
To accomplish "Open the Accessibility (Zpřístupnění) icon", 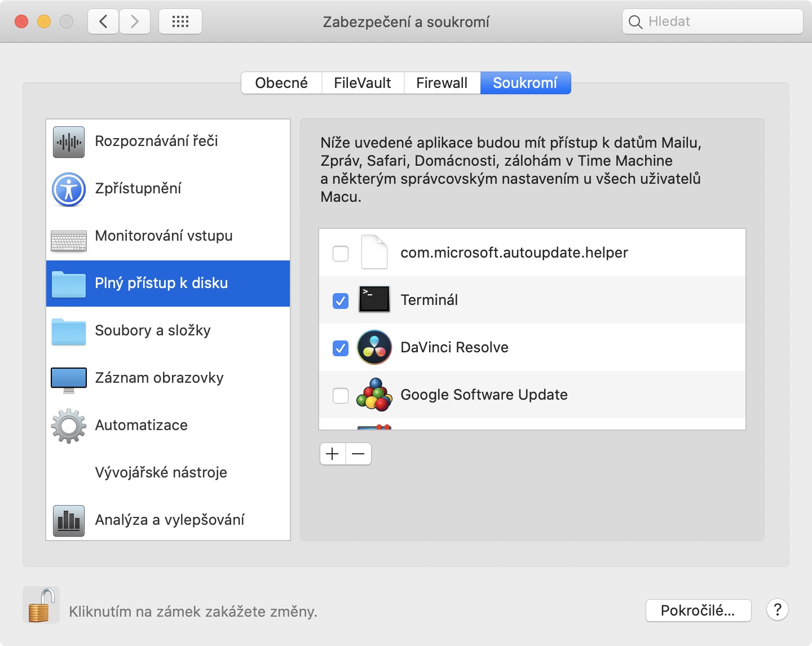I will pos(69,189).
